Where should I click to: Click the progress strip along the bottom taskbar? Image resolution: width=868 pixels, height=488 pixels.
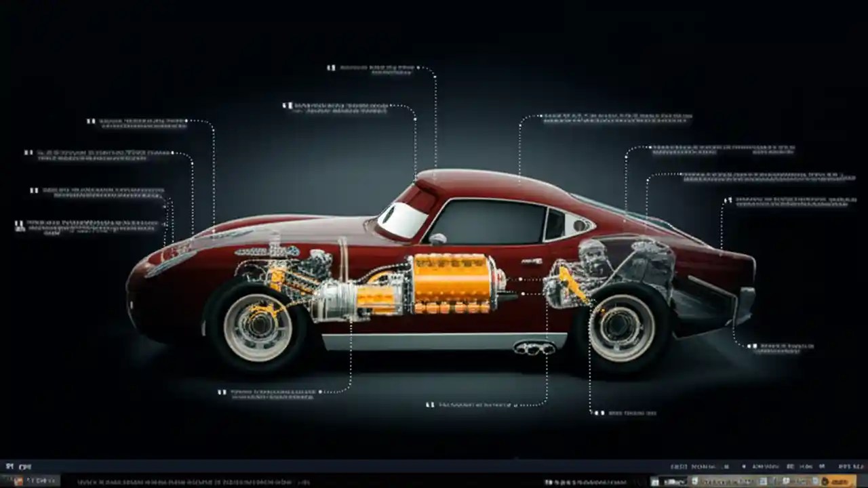point(434,483)
